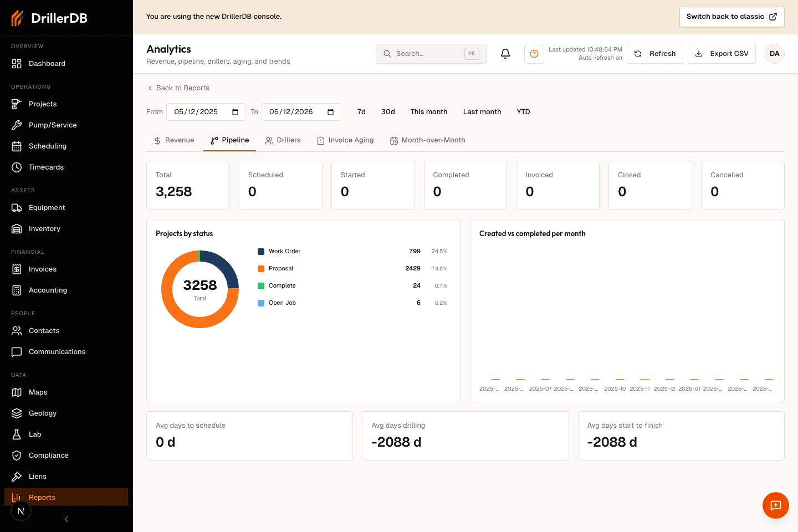Apply the 7d date range
The image size is (798, 532).
(361, 112)
